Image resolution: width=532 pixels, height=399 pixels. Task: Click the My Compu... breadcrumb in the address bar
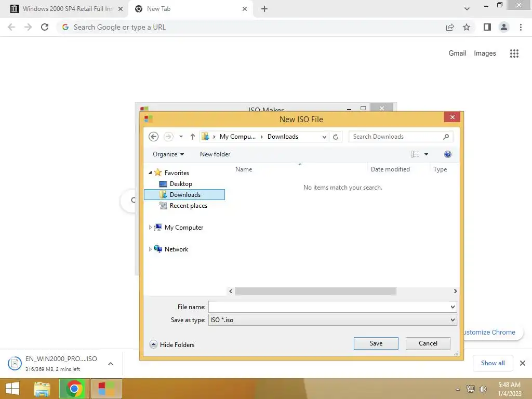tap(237, 137)
